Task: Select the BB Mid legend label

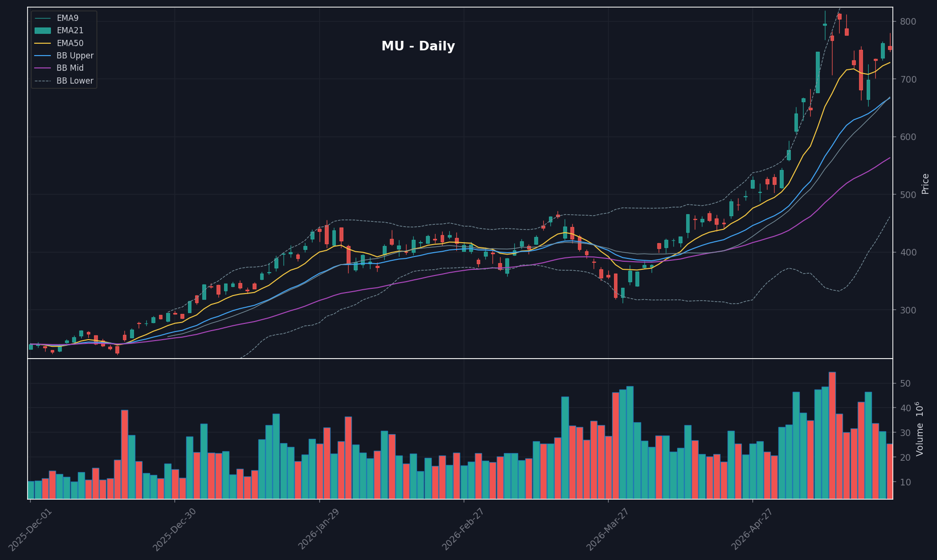Action: (70, 68)
